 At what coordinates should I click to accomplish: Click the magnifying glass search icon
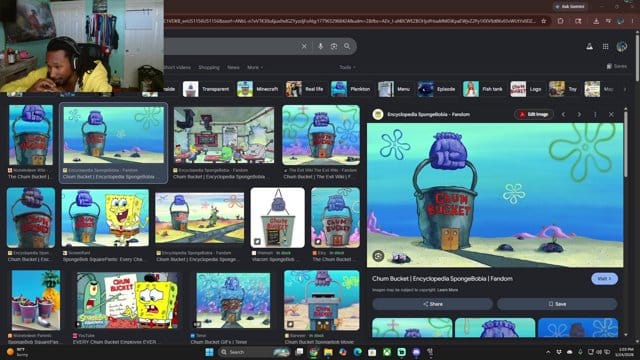click(347, 47)
